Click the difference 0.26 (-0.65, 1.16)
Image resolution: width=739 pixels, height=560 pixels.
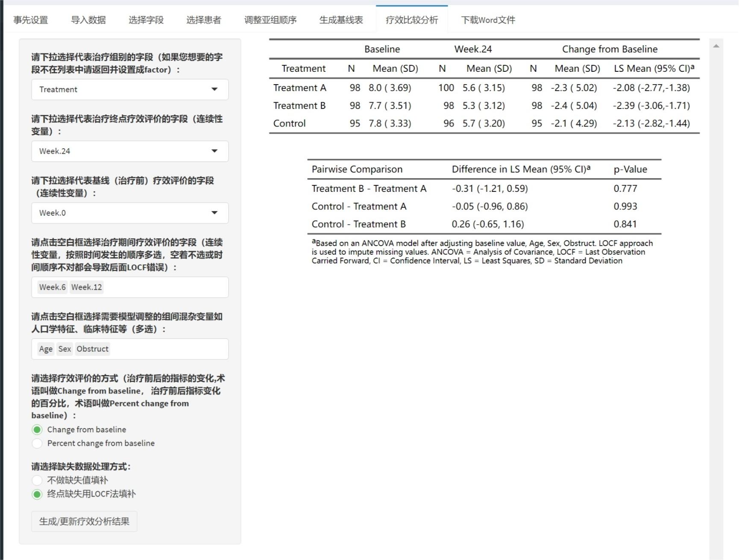pos(488,224)
